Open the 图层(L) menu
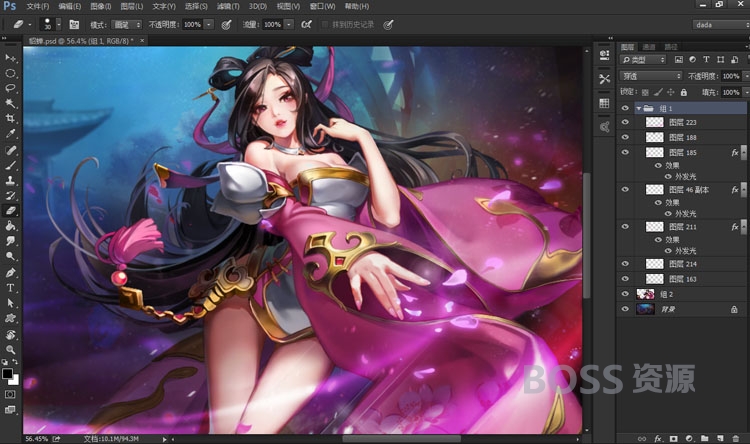750x444 pixels. 132,6
